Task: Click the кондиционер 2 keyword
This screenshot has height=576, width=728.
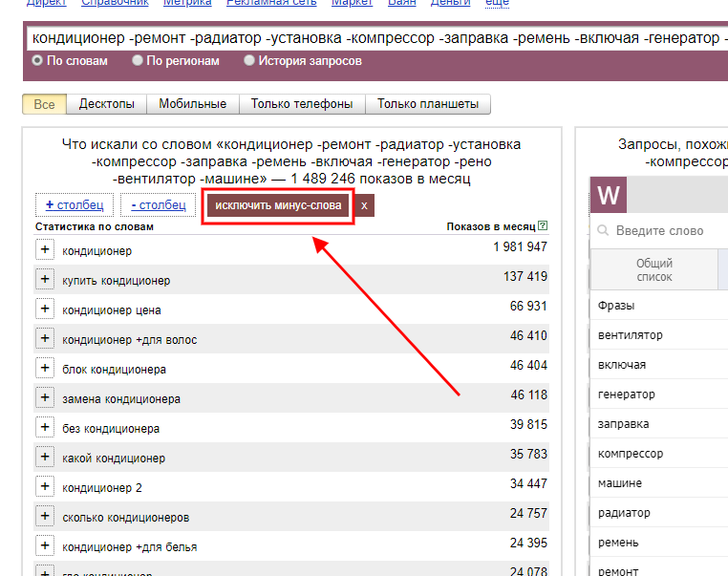Action: tap(102, 488)
